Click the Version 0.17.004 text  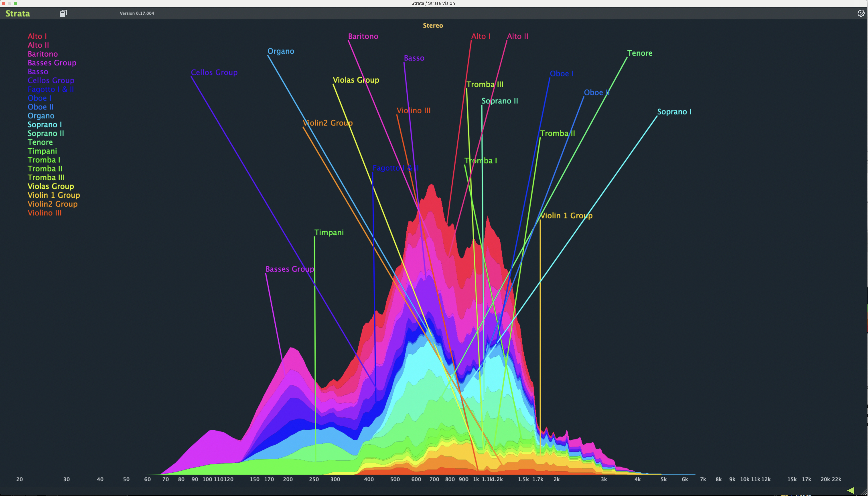[137, 13]
